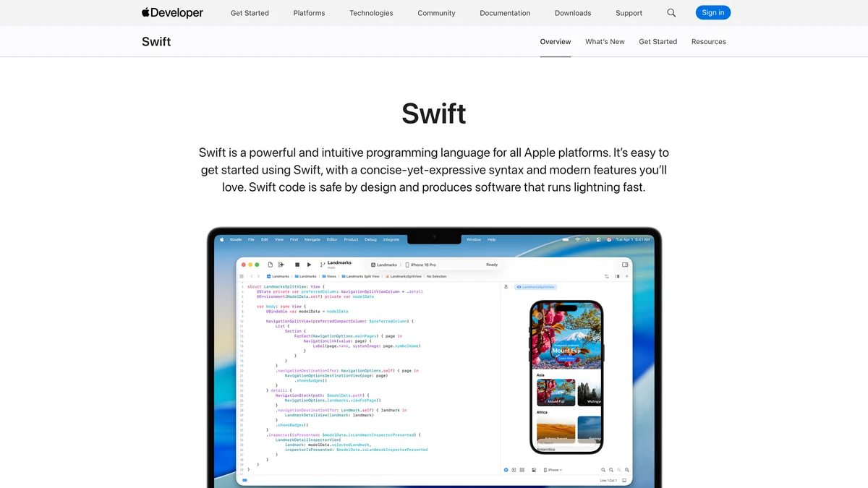Click the Xcode Run play button

(x=309, y=265)
